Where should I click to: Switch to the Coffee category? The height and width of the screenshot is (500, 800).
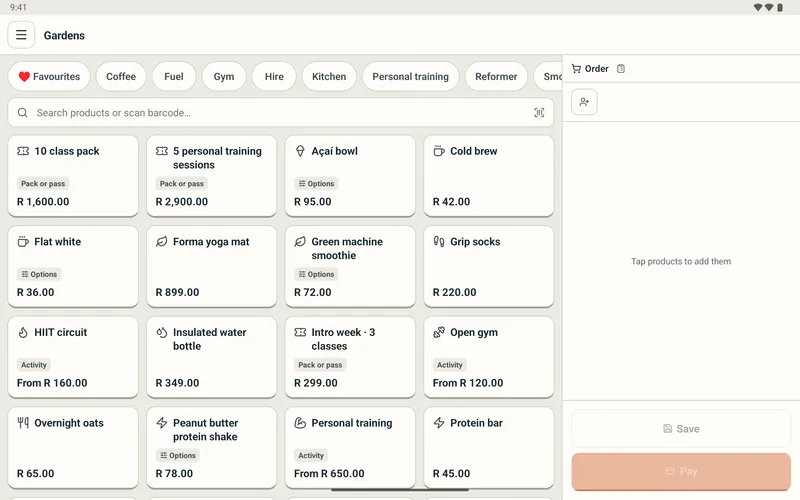tap(121, 77)
